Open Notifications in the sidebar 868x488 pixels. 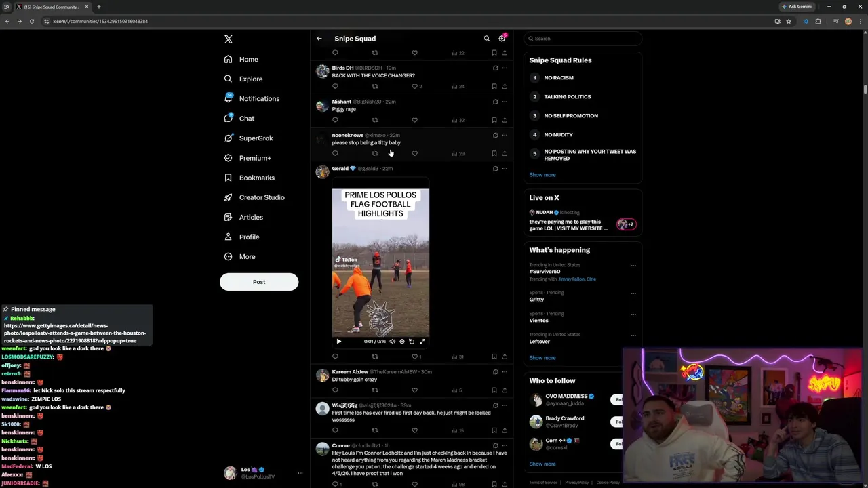252,98
